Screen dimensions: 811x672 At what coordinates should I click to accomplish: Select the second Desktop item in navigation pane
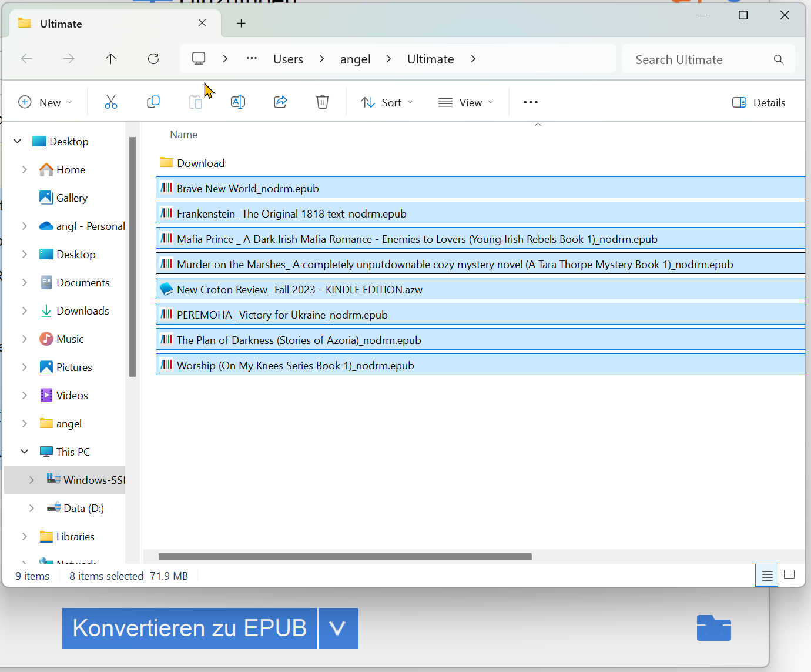pyautogui.click(x=68, y=254)
